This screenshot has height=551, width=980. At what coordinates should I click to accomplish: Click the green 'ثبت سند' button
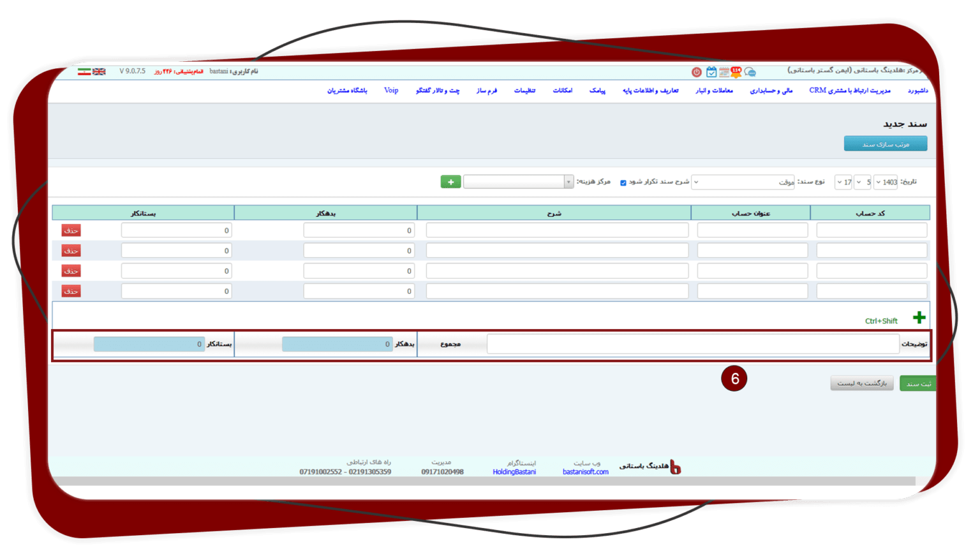click(918, 383)
